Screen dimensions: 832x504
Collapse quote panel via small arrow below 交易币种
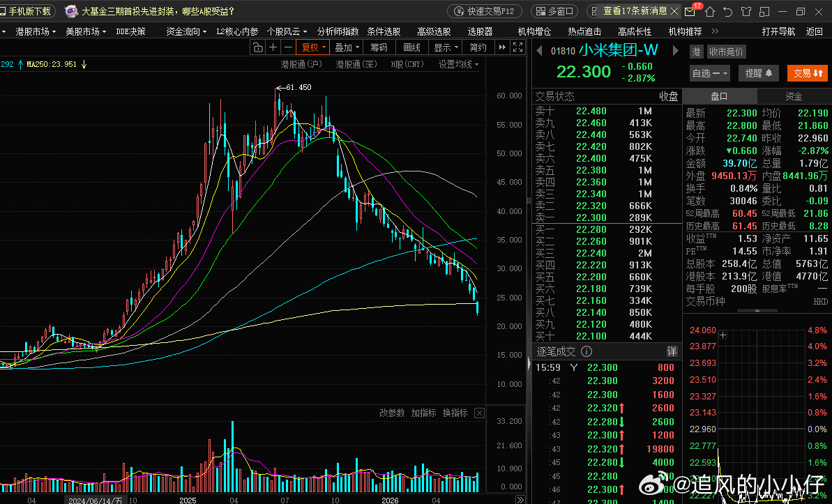coord(757,310)
